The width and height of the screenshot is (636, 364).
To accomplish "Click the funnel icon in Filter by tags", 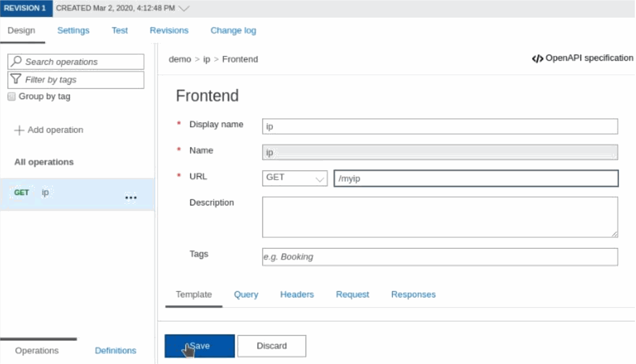I will [x=16, y=79].
